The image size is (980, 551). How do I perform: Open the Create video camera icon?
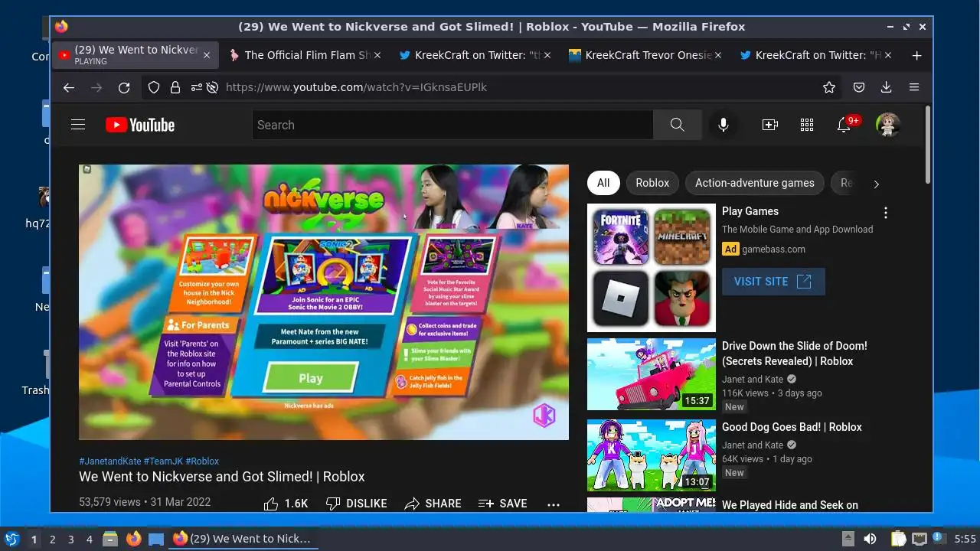pos(769,125)
